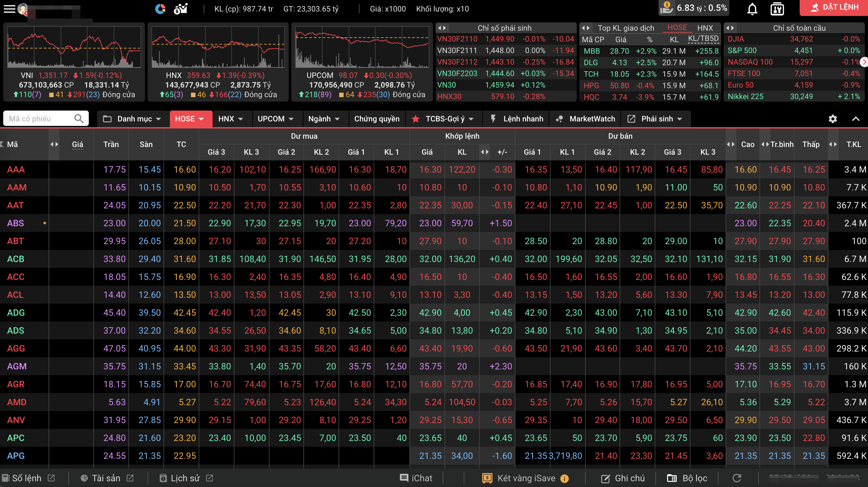Switch to HNX tab in Top KL
Screen dimensions: 868x487
704,28
